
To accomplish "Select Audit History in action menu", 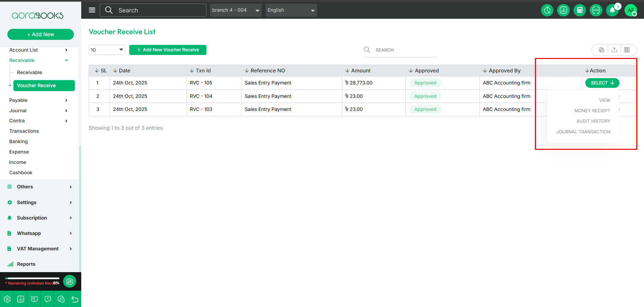I will pos(593,121).
